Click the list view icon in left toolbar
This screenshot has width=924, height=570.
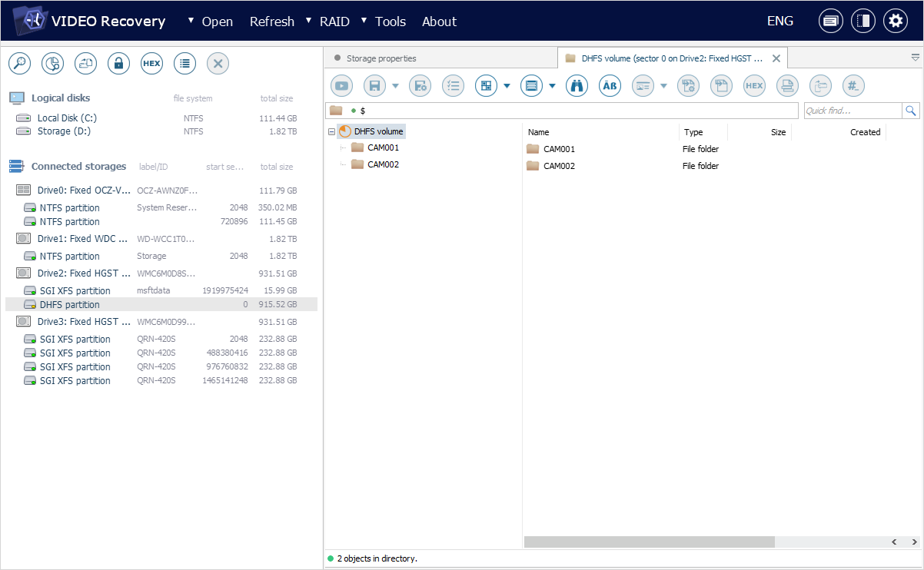tap(184, 64)
